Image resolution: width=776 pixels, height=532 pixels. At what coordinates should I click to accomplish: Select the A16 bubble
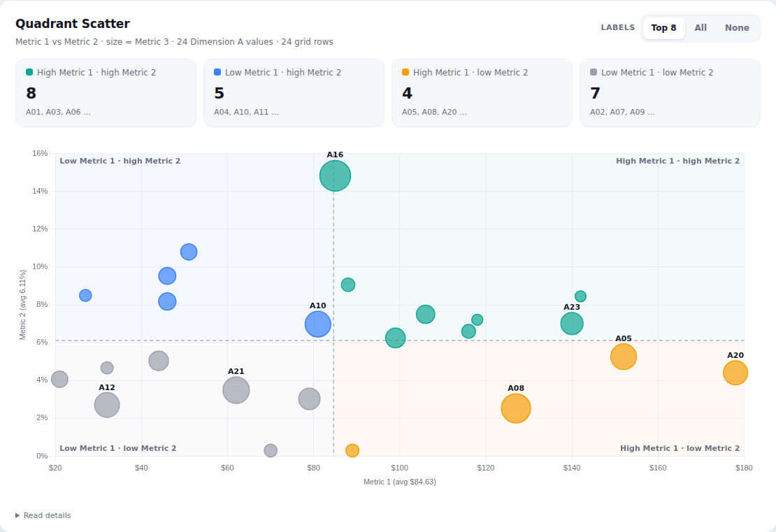[335, 175]
